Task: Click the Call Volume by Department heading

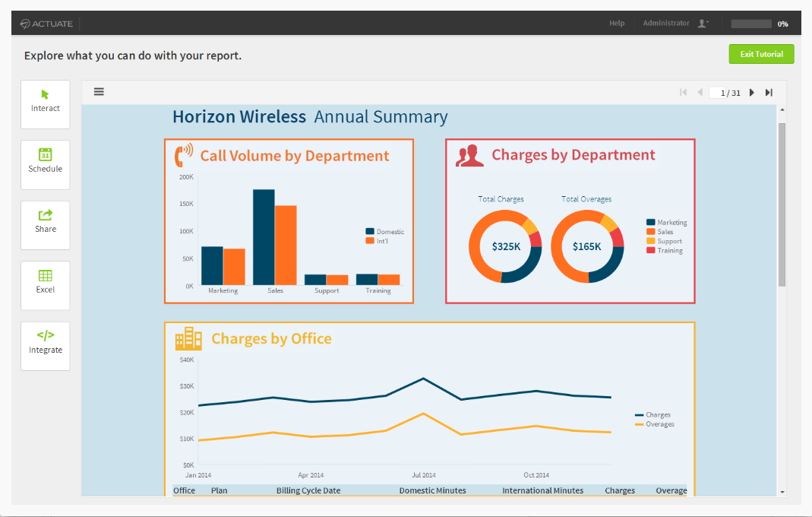Action: tap(294, 156)
